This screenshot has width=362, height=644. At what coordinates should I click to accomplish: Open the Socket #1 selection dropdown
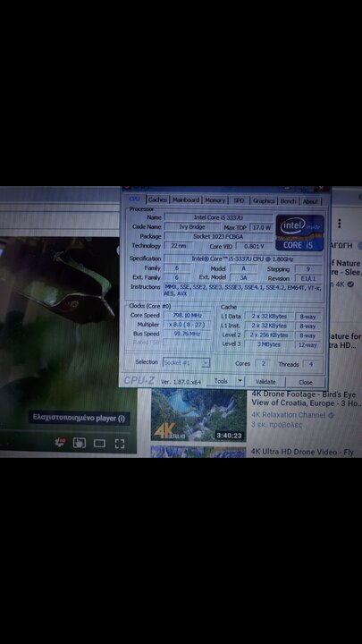187,362
